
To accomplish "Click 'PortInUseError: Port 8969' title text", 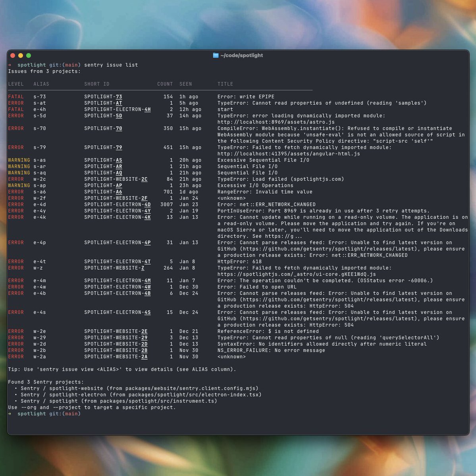I will tap(324, 211).
